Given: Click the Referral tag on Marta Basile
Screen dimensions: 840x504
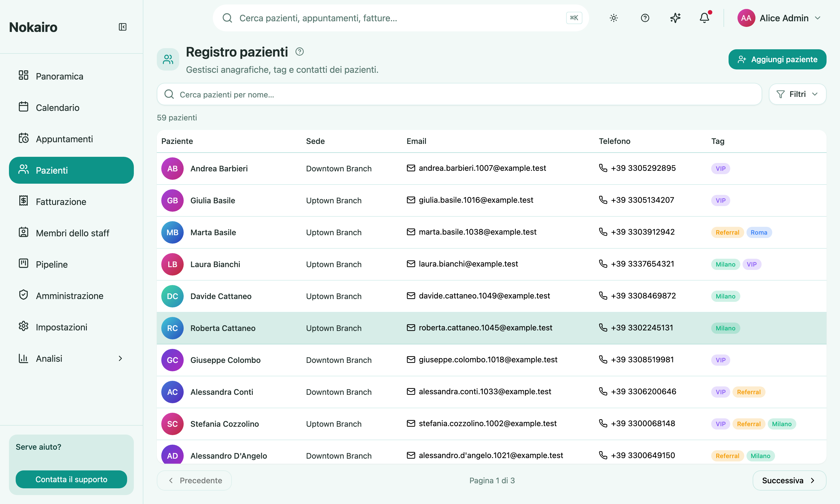Looking at the screenshot, I should [x=727, y=232].
